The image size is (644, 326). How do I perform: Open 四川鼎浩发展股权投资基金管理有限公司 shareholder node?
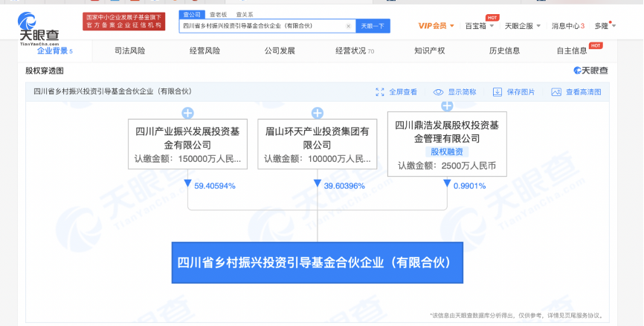tap(447, 144)
